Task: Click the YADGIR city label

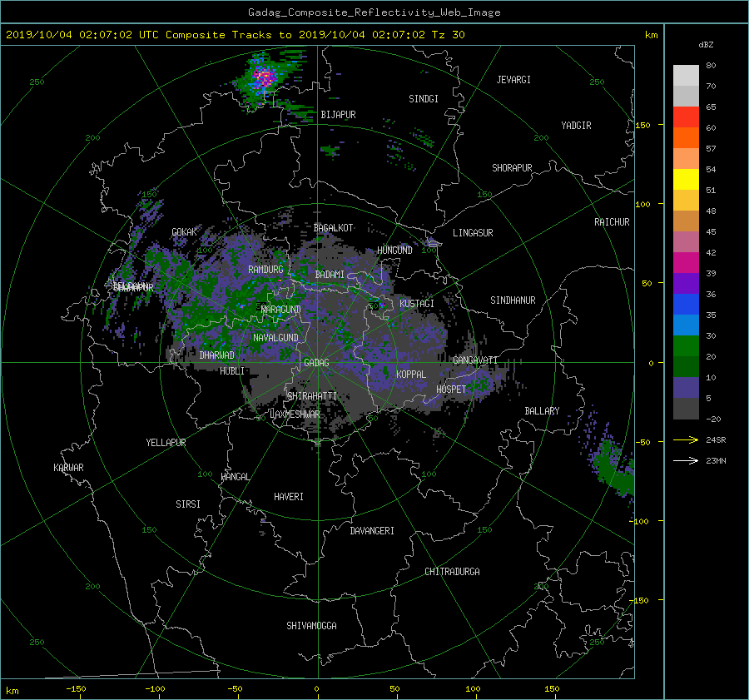Action: 576,126
